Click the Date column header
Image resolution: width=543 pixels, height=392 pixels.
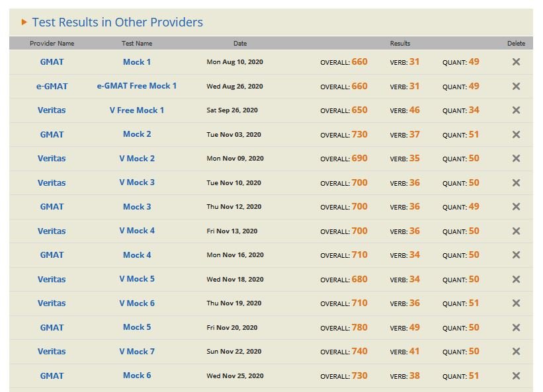coord(239,44)
